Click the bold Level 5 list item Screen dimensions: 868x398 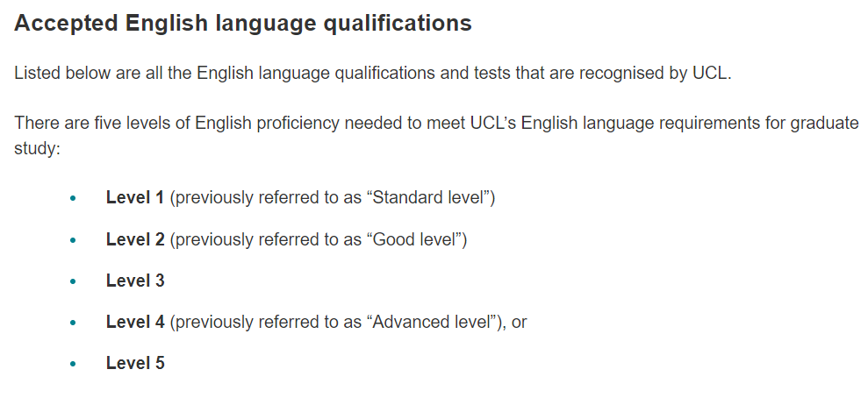coord(135,363)
